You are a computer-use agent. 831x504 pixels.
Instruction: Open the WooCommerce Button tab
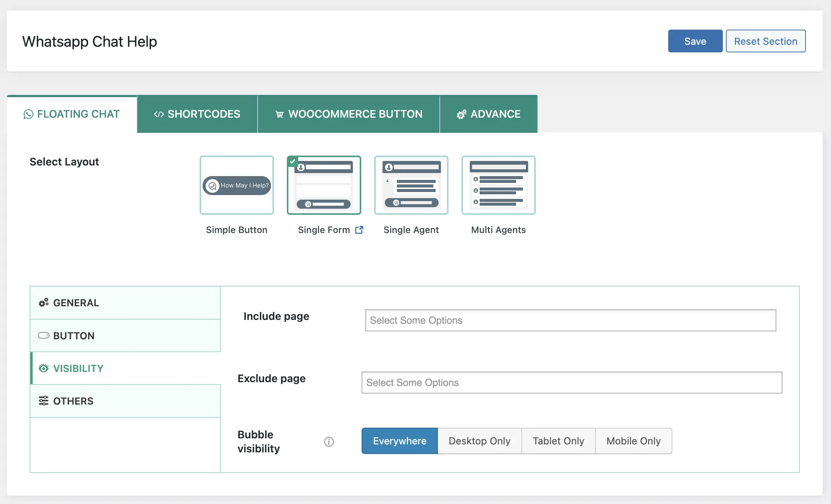(349, 114)
